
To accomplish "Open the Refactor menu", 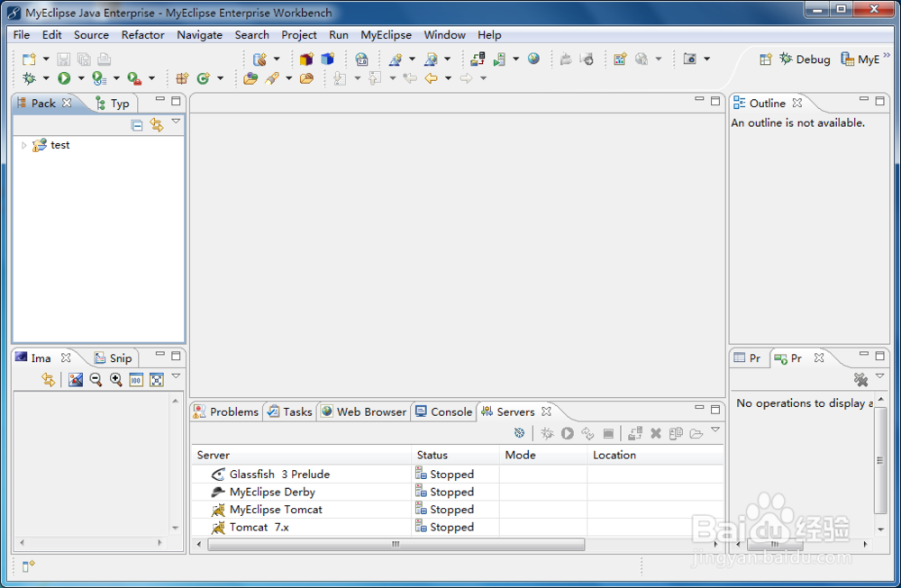I will [x=142, y=35].
